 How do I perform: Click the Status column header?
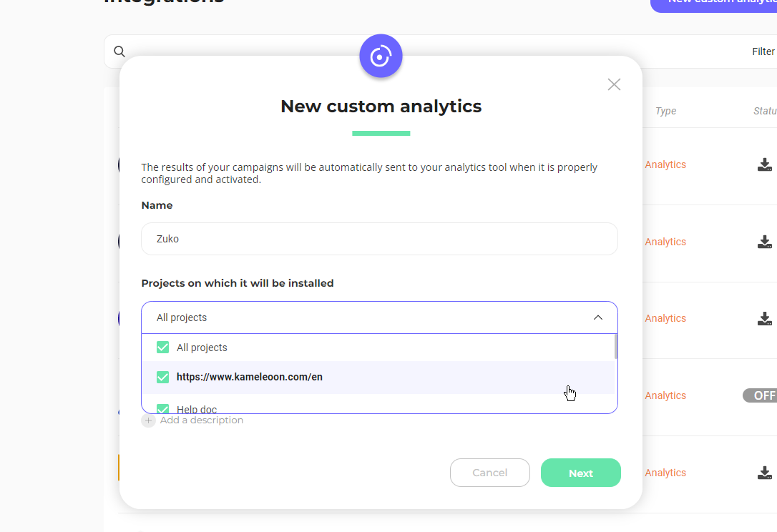point(765,111)
